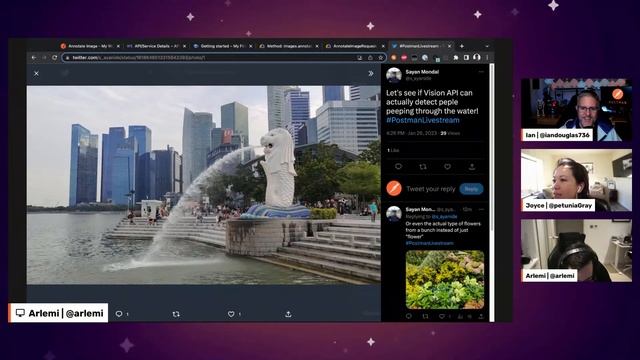Image resolution: width=640 pixels, height=360 pixels.
Task: Open the tab search dropdown arrow
Action: 487,46
